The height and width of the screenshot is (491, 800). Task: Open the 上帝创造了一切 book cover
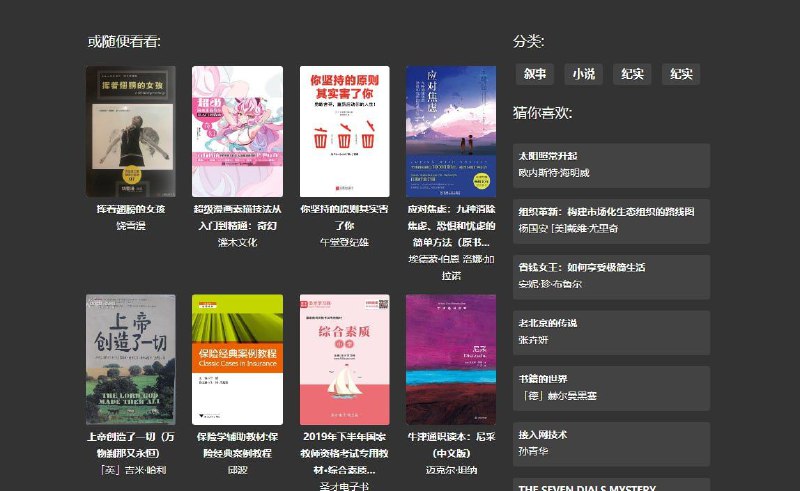tap(131, 359)
